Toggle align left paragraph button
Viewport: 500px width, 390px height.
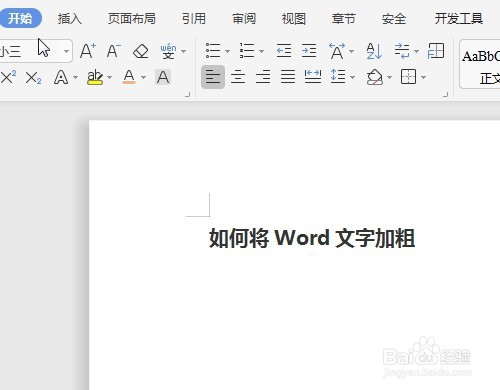(x=213, y=77)
